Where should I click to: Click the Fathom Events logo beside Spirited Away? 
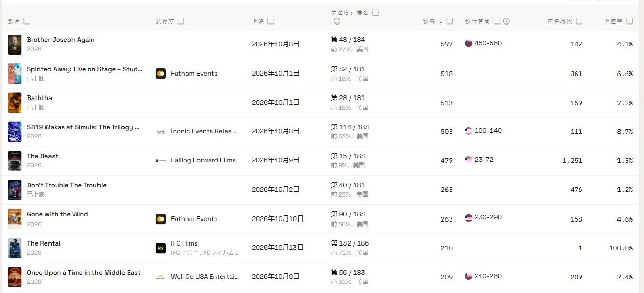pos(161,74)
